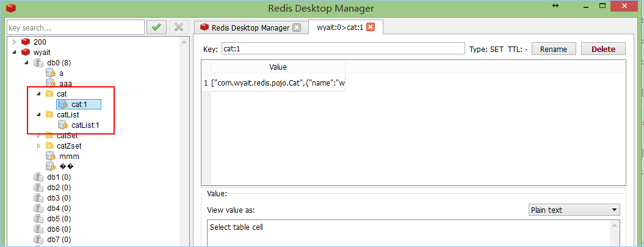Collapse the wyait connection node
644x247 pixels.
pos(15,53)
